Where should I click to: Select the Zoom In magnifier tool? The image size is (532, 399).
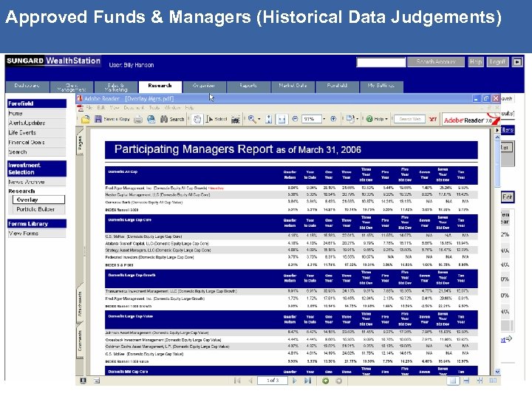252,119
